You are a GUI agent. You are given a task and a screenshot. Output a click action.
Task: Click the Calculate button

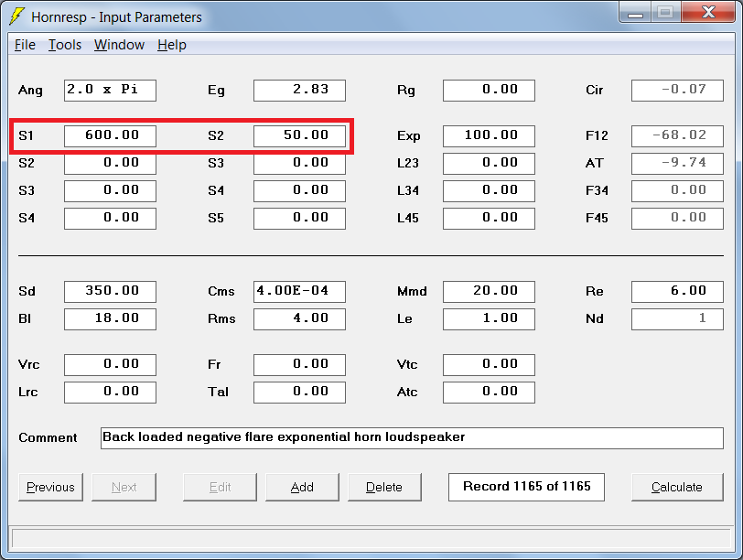(677, 487)
